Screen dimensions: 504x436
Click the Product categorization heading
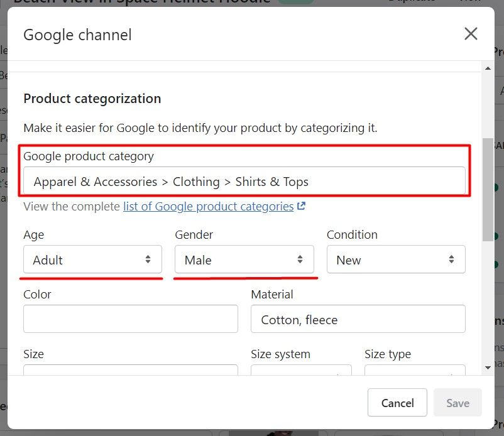pos(92,99)
